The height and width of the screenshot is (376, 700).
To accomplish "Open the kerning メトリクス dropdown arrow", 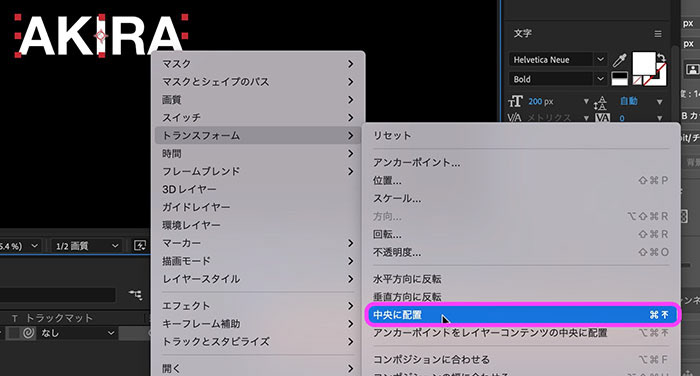I will point(586,118).
